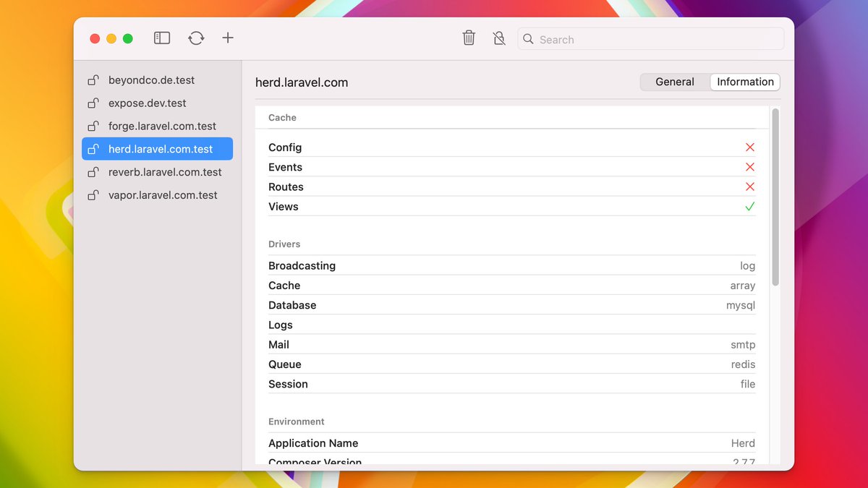Viewport: 868px width, 488px height.
Task: Select expose.dev.test in site list
Action: tap(158, 103)
